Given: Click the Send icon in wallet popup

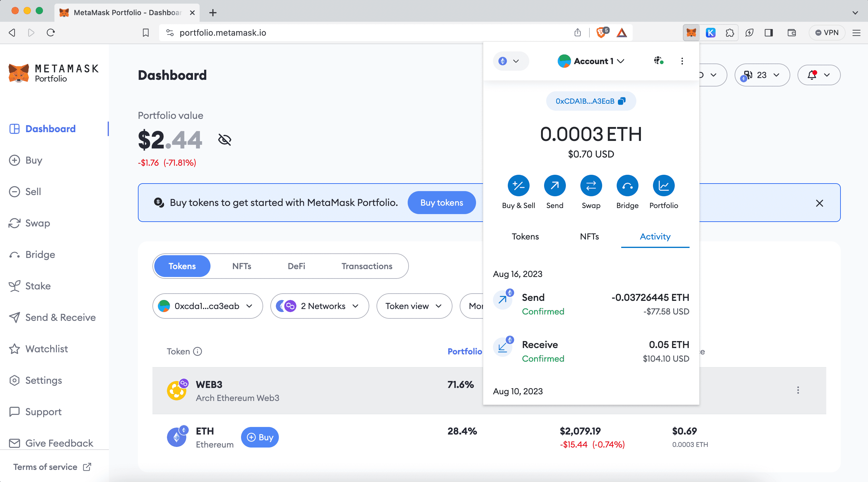Looking at the screenshot, I should [555, 186].
